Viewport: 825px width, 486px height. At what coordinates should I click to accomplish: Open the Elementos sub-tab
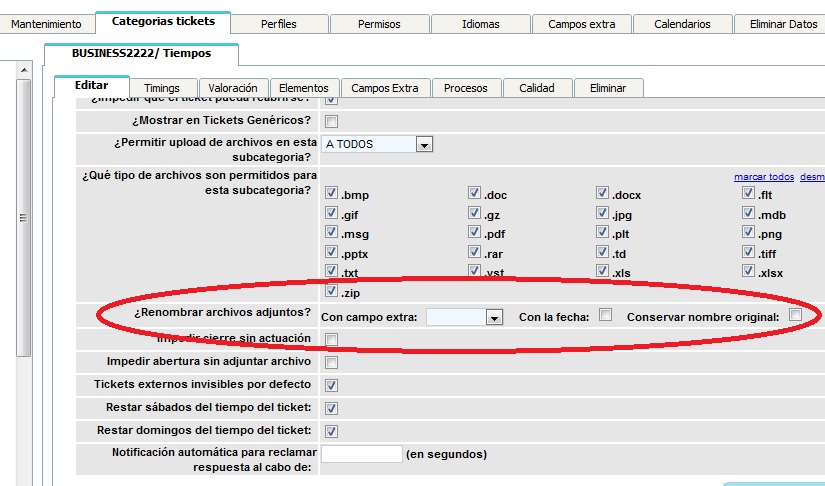pos(304,88)
